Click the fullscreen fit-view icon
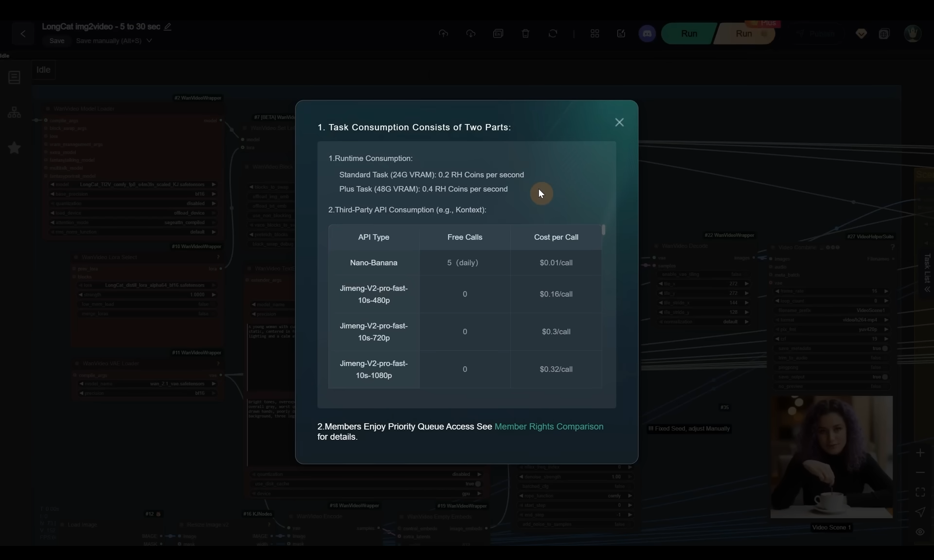The image size is (934, 560). click(920, 492)
